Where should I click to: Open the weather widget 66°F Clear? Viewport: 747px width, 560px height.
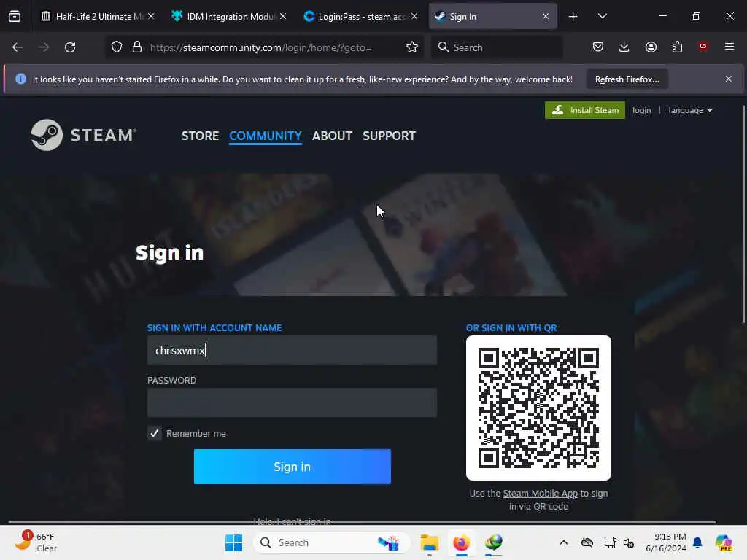[x=36, y=542]
